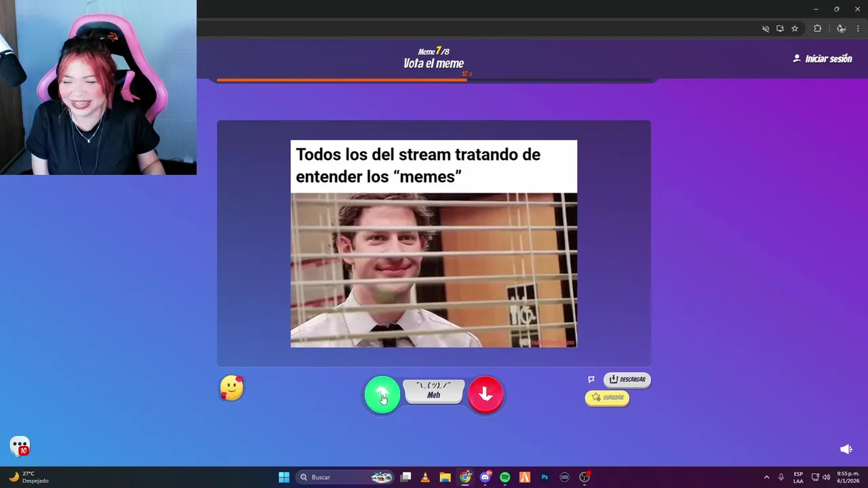This screenshot has width=868, height=488.
Task: Expand hidden system tray icons chevron
Action: tap(767, 477)
